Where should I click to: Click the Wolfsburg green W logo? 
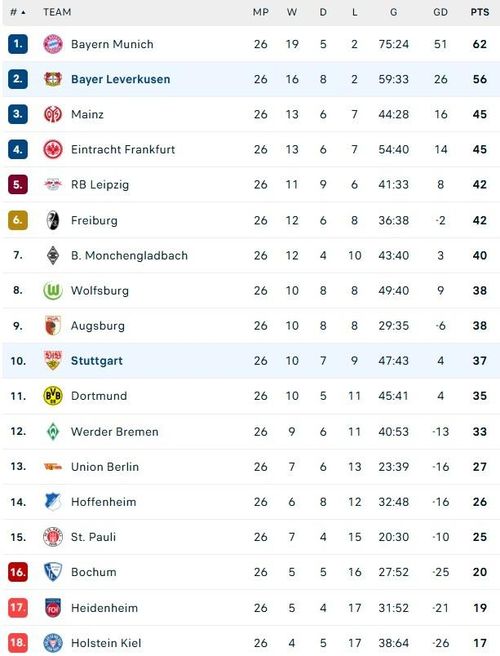[x=53, y=290]
